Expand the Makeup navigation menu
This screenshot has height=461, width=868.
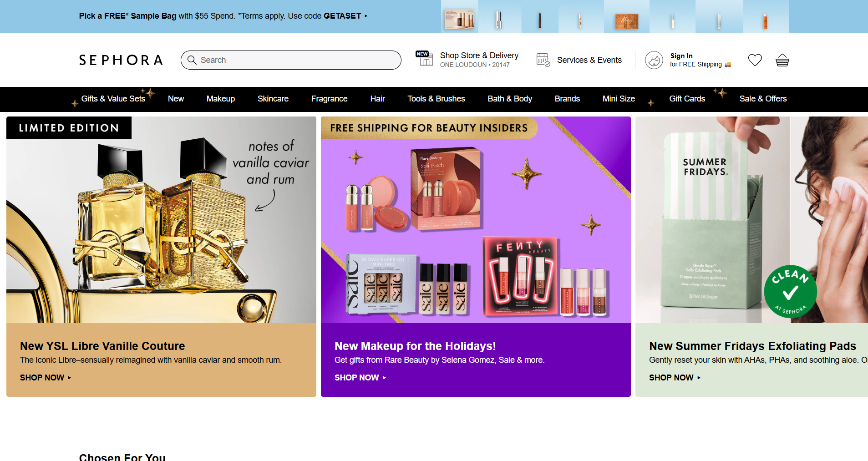click(220, 99)
